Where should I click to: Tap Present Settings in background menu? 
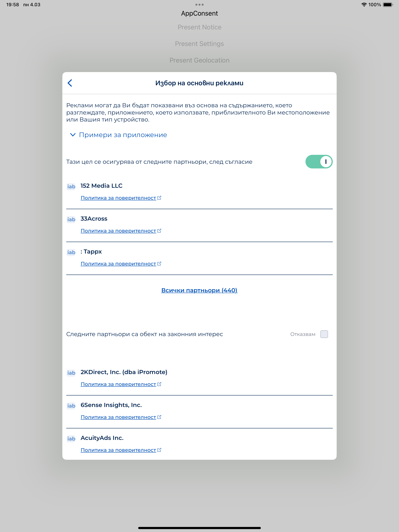click(x=199, y=44)
